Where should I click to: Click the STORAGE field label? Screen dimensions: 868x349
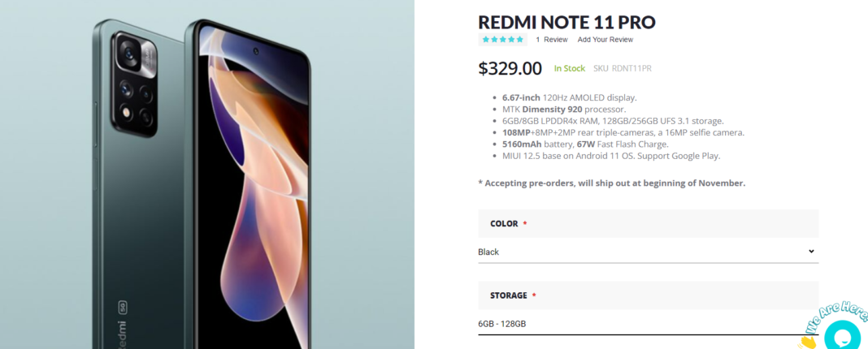pyautogui.click(x=509, y=295)
